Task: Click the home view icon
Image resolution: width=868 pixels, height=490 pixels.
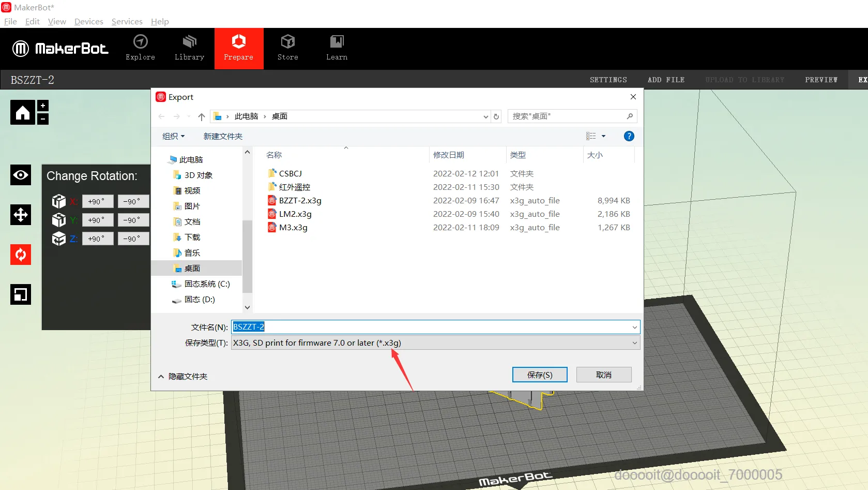Action: 23,112
